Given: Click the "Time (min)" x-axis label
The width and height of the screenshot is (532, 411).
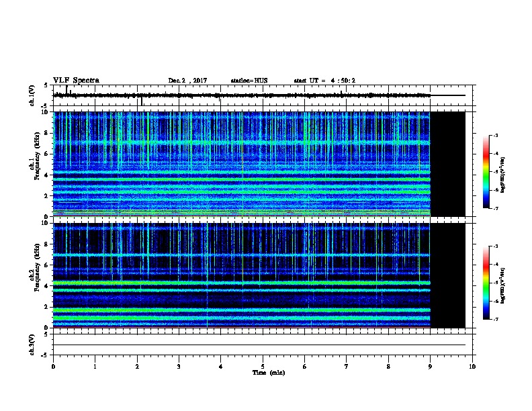Looking at the screenshot, I should click(269, 373).
